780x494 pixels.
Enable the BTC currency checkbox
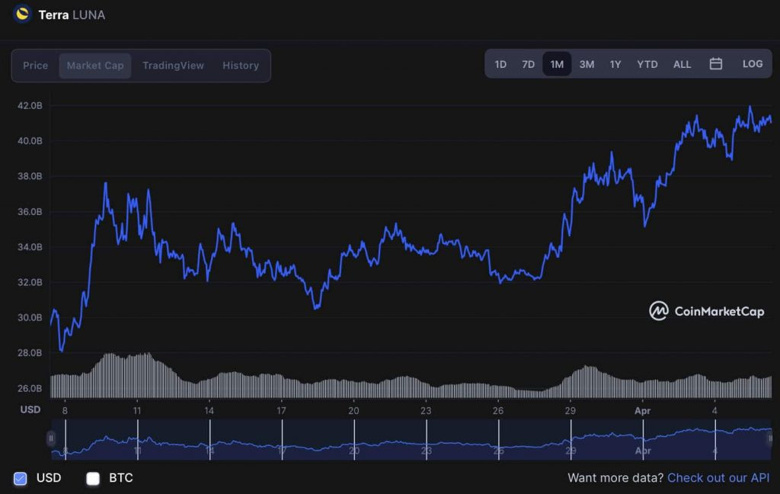[x=93, y=478]
